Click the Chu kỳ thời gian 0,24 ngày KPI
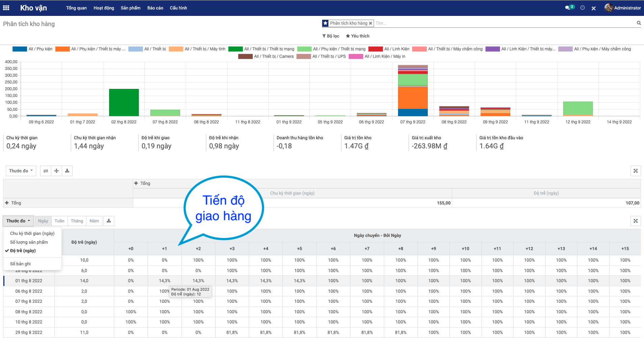 click(x=37, y=142)
